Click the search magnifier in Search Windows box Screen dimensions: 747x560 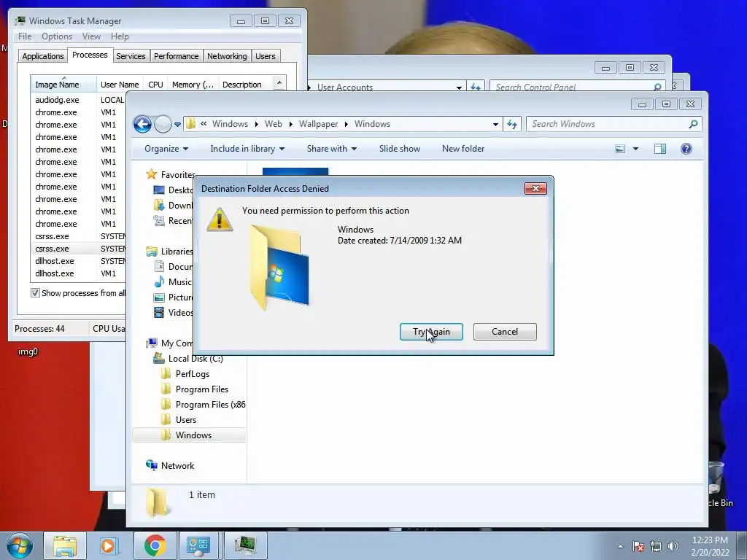coord(693,124)
